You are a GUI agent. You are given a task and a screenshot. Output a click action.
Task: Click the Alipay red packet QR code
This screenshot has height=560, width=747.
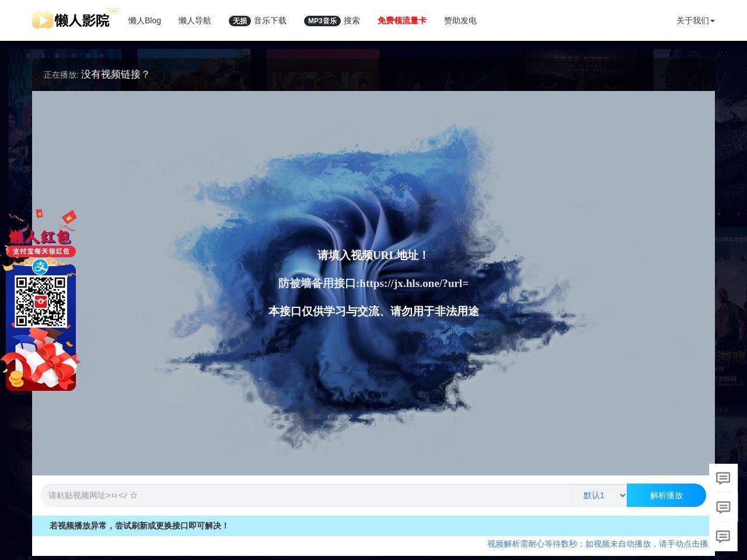[40, 301]
